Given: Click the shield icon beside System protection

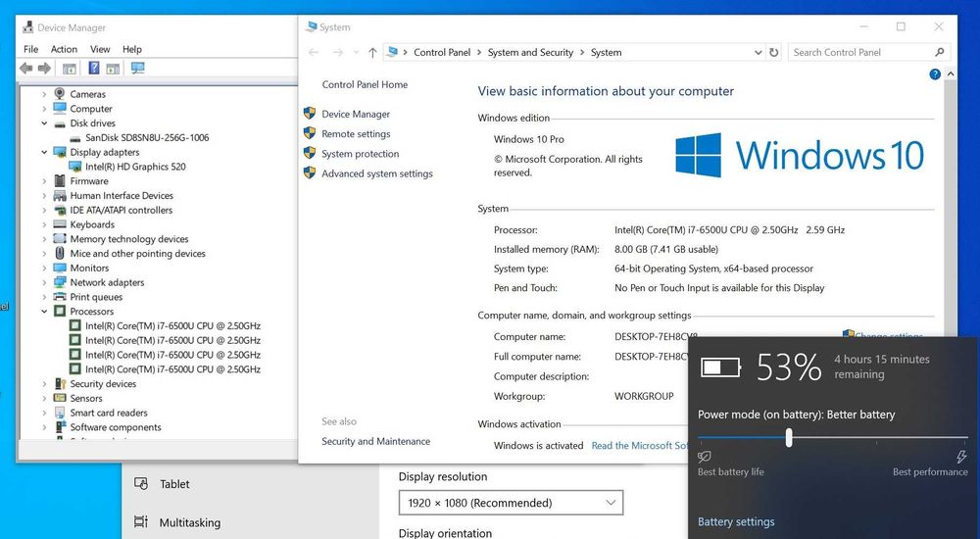Looking at the screenshot, I should click(x=310, y=153).
